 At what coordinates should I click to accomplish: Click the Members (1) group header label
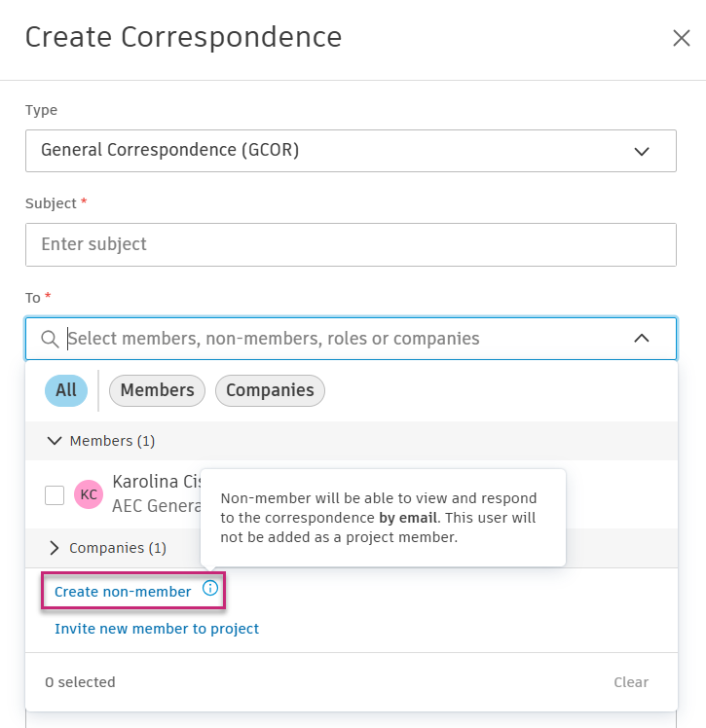coord(112,441)
